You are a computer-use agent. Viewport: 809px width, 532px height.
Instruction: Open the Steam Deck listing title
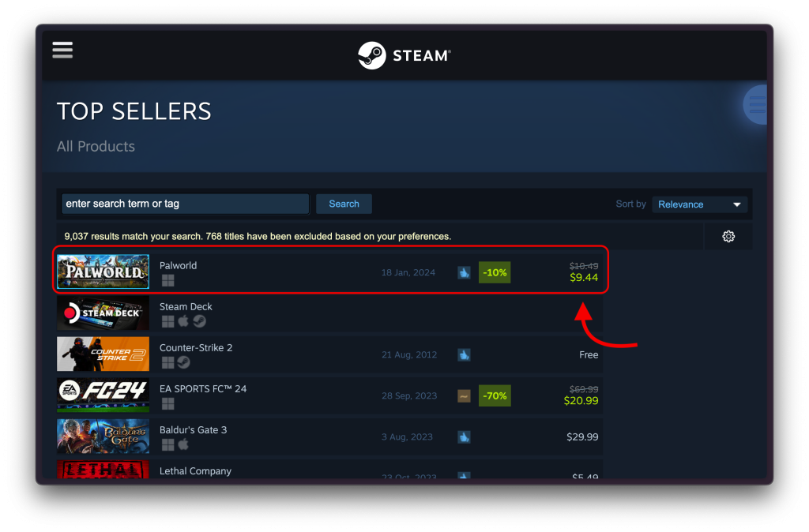[x=186, y=306]
